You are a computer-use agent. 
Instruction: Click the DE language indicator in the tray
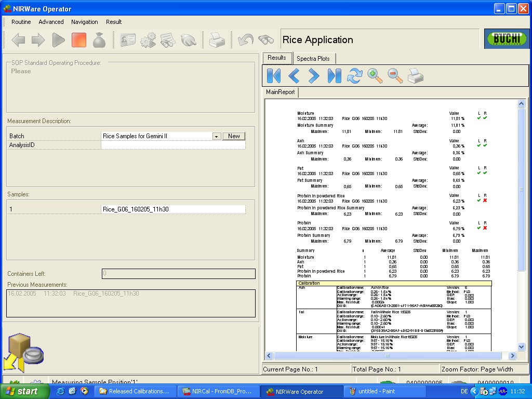point(464,391)
